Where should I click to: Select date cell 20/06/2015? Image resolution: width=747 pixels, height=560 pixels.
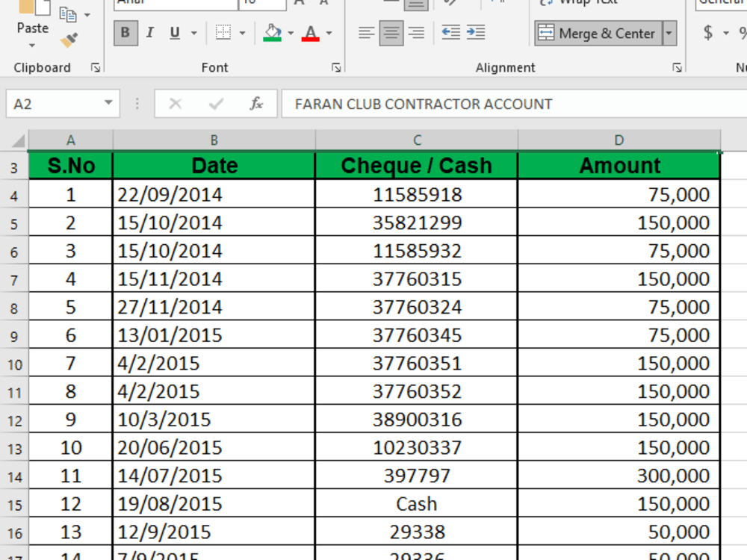click(214, 447)
